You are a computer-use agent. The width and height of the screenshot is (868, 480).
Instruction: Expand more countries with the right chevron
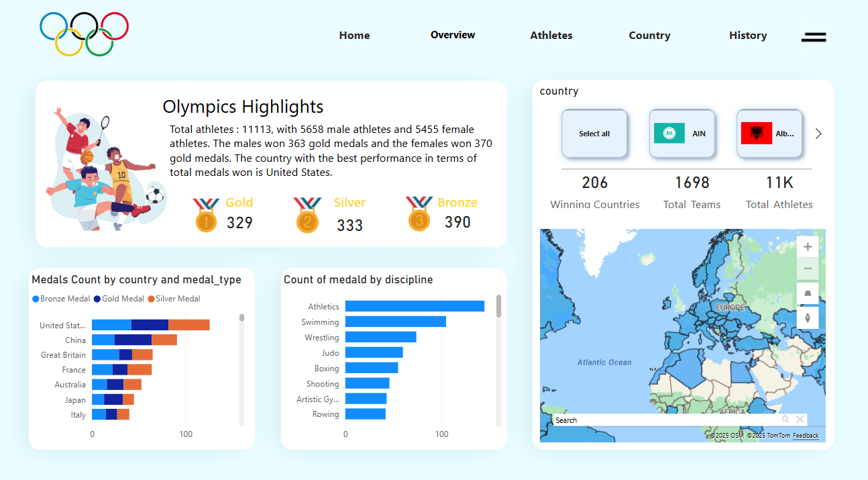click(x=818, y=133)
